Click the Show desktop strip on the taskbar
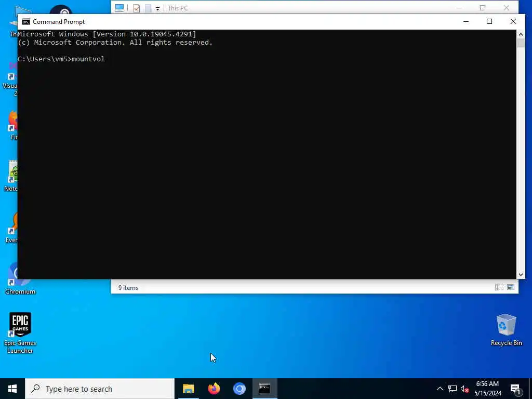The image size is (532, 399). pos(530,389)
